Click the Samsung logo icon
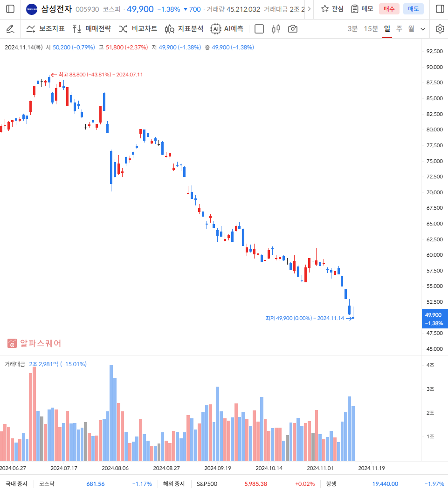This screenshot has height=491, width=448. [x=32, y=9]
